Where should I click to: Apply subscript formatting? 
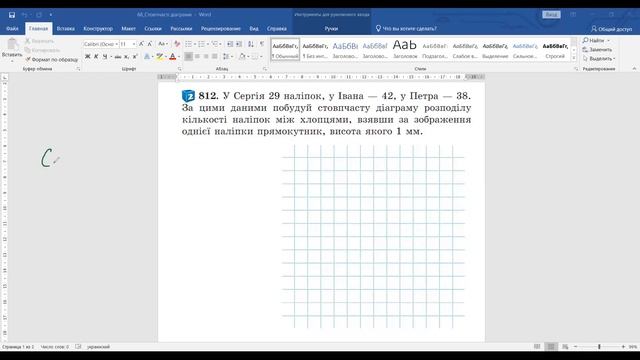(x=126, y=56)
